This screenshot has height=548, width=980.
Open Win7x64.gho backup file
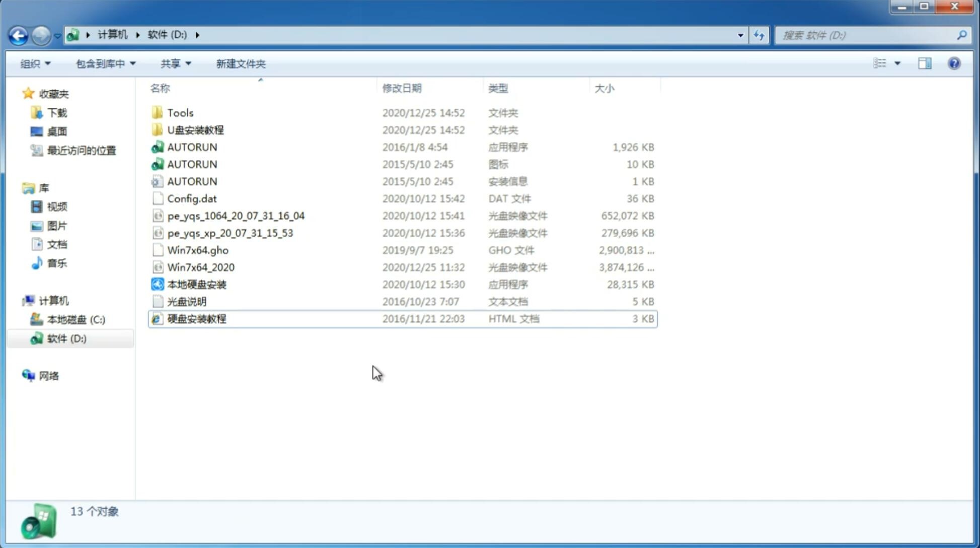198,250
